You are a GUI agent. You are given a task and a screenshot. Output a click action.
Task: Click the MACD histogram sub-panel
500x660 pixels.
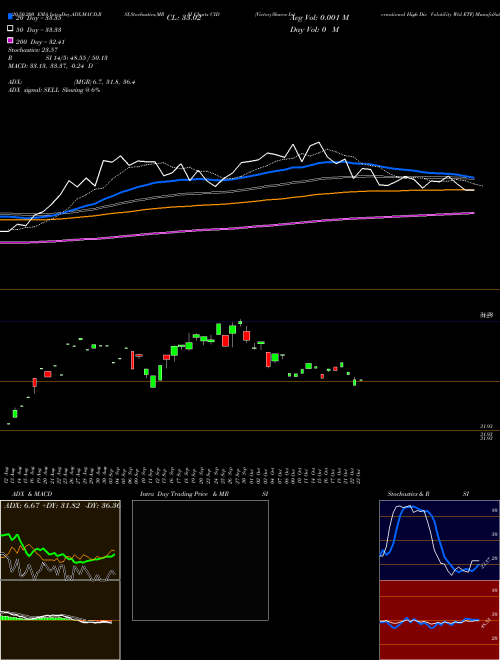click(x=60, y=620)
